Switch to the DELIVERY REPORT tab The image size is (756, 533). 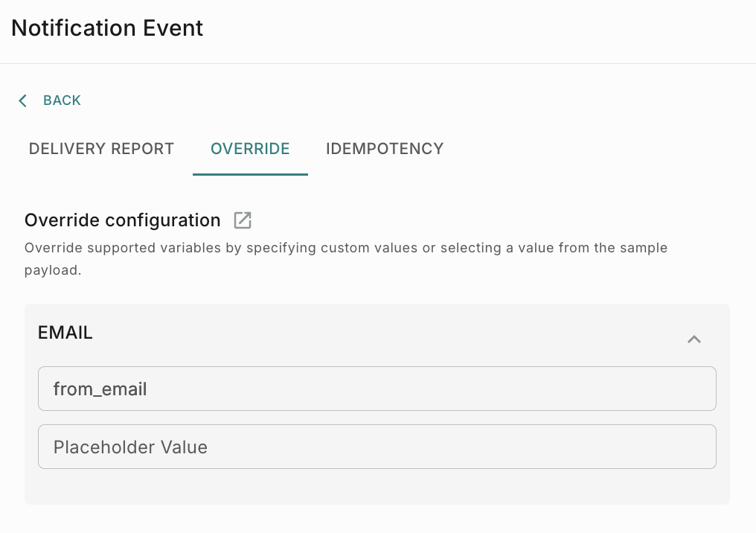click(x=100, y=149)
